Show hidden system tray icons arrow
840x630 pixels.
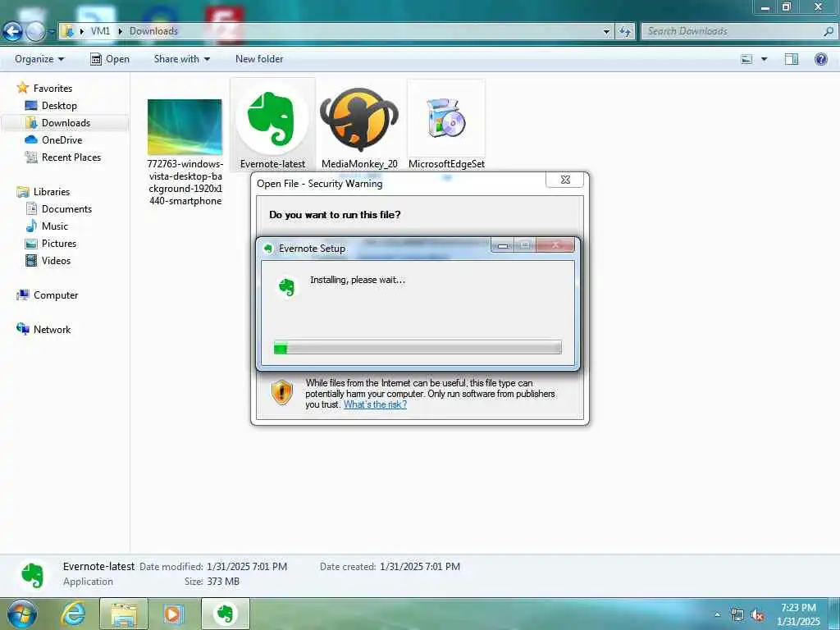pyautogui.click(x=717, y=614)
